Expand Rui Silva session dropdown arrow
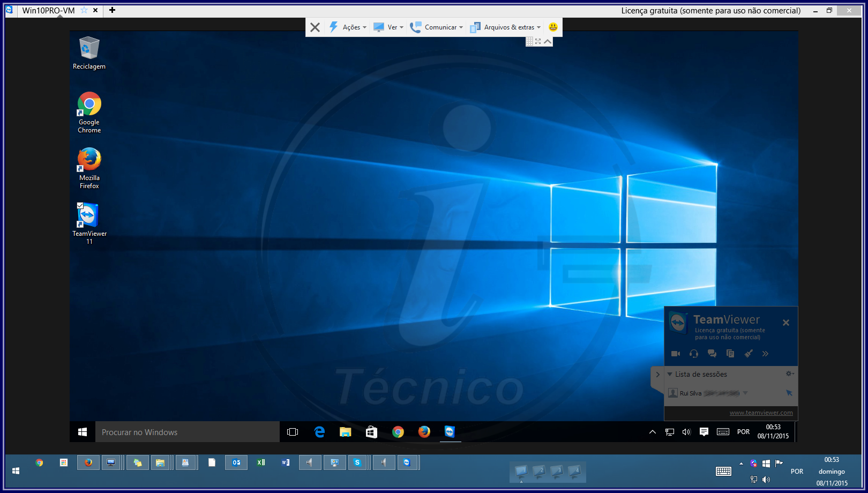Image resolution: width=868 pixels, height=493 pixels. coord(745,393)
